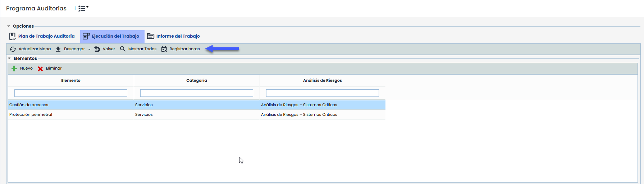Click the Registrar horas calendar icon
Viewport: 644px width, 184px height.
pyautogui.click(x=164, y=49)
